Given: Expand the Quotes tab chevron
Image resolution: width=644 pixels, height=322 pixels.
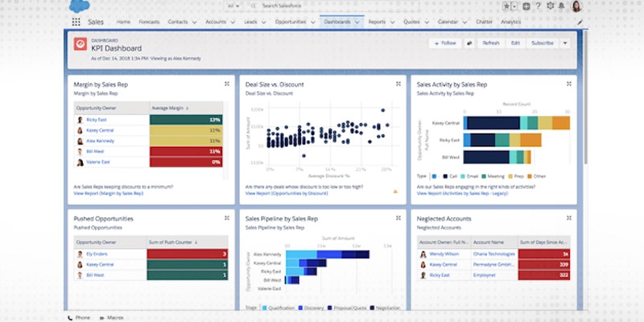Looking at the screenshot, I should point(427,23).
